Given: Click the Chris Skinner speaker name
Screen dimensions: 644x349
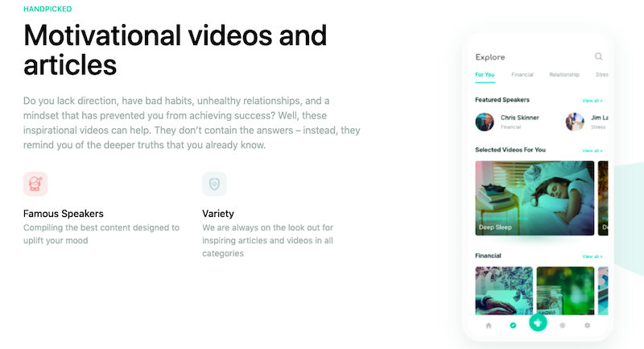Looking at the screenshot, I should pos(519,118).
